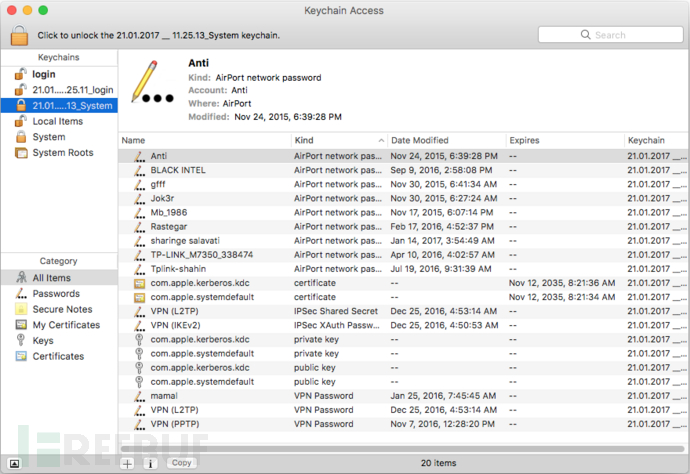Click the Certificates category icon

(21, 356)
